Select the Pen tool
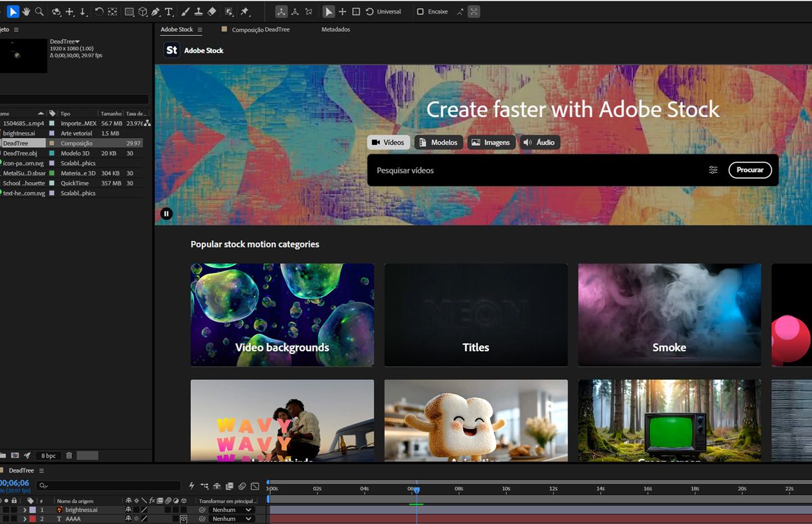Viewport: 812px width, 524px height. click(156, 12)
